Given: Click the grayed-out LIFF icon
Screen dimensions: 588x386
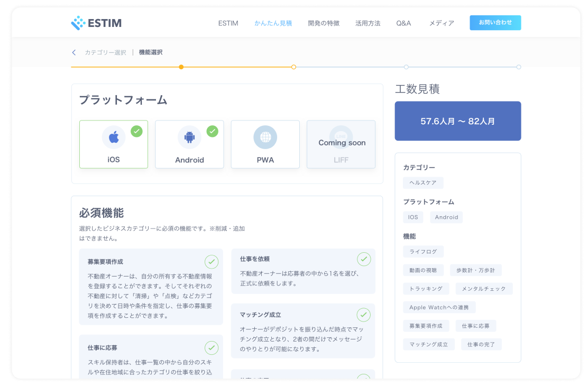Looking at the screenshot, I should pos(341,136).
